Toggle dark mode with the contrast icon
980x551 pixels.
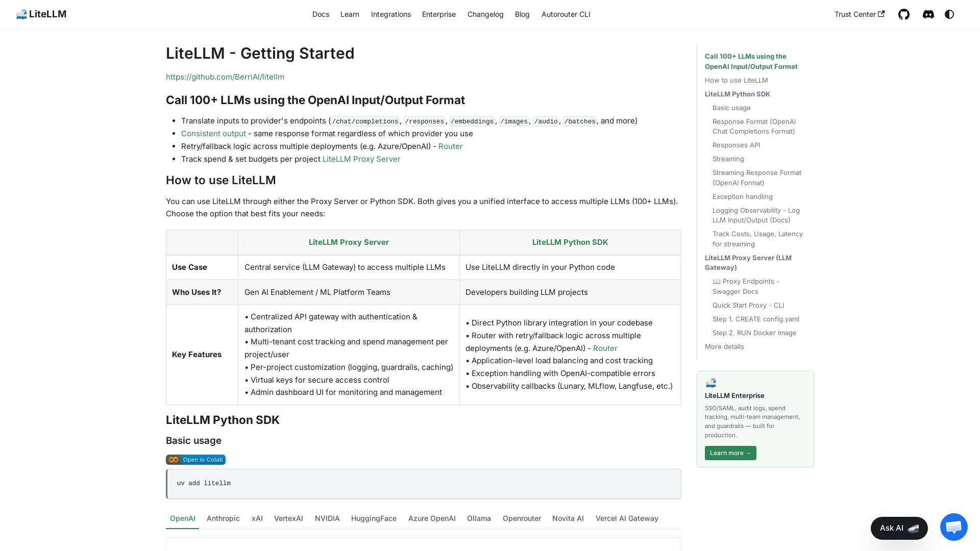coord(949,14)
